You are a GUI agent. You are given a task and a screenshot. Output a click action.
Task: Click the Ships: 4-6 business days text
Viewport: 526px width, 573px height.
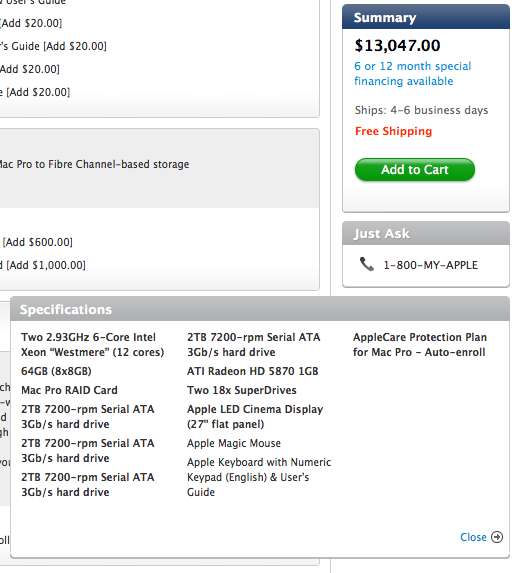[x=421, y=110]
